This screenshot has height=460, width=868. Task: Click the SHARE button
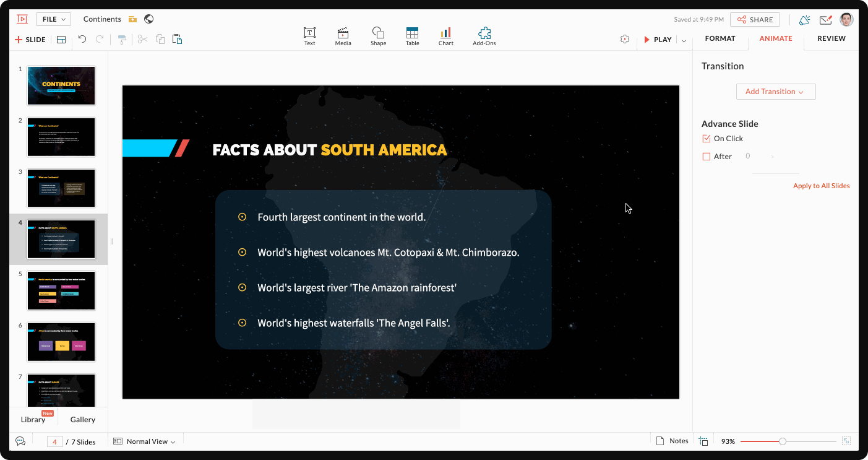[755, 20]
